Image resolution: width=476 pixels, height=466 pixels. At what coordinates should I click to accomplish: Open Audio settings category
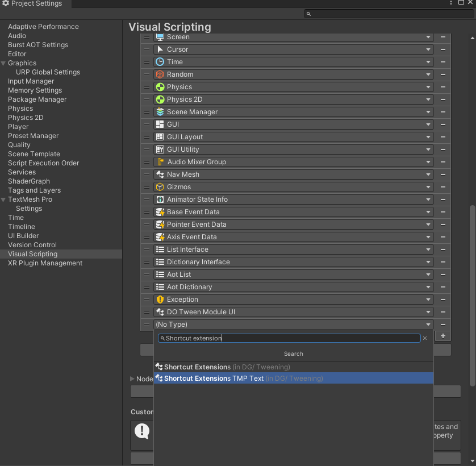pos(17,36)
